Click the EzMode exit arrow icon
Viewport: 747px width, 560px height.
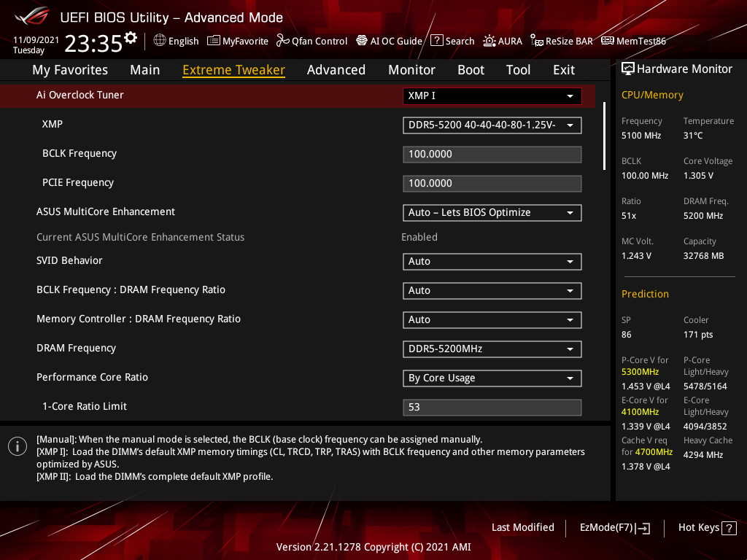point(643,528)
